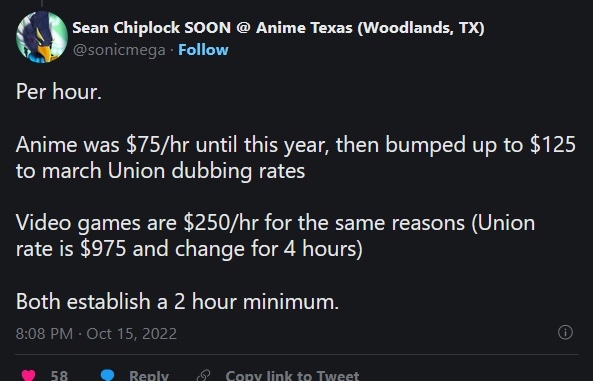Click the 'Per hour.' tweet line
Viewport: 593px width, 381px height.
(x=59, y=92)
